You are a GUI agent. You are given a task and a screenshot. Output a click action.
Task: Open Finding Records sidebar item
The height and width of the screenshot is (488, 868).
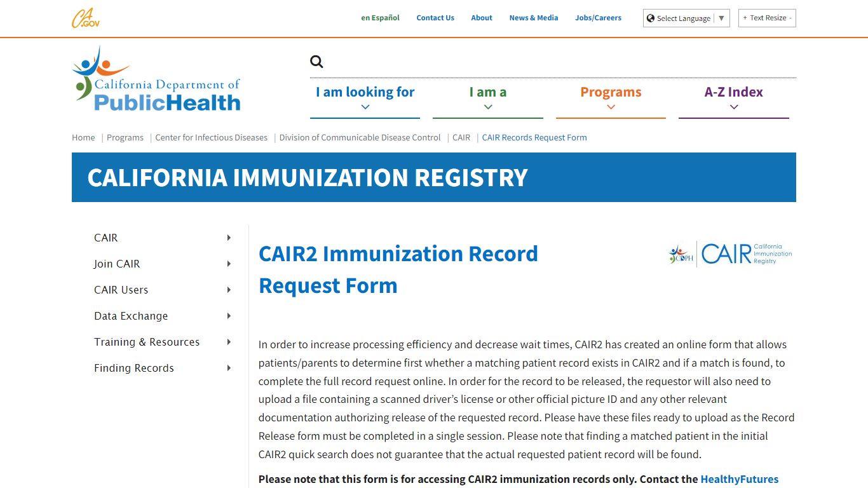(134, 368)
